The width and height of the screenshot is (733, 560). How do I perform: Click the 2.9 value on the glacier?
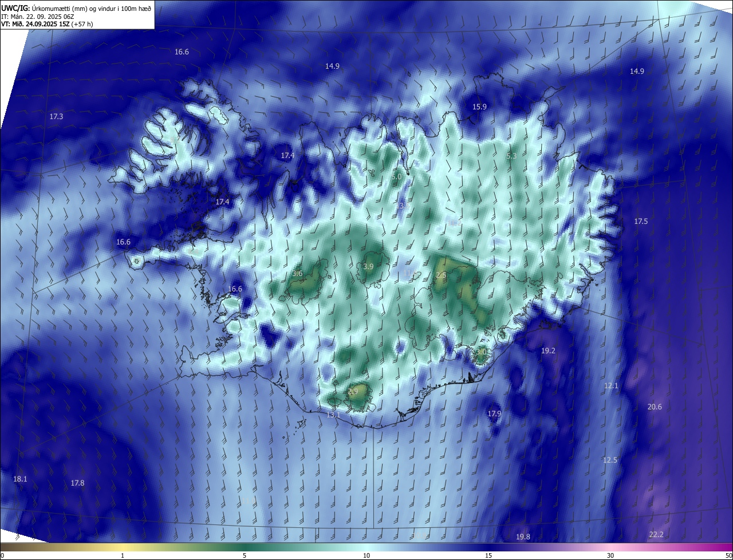coord(353,392)
